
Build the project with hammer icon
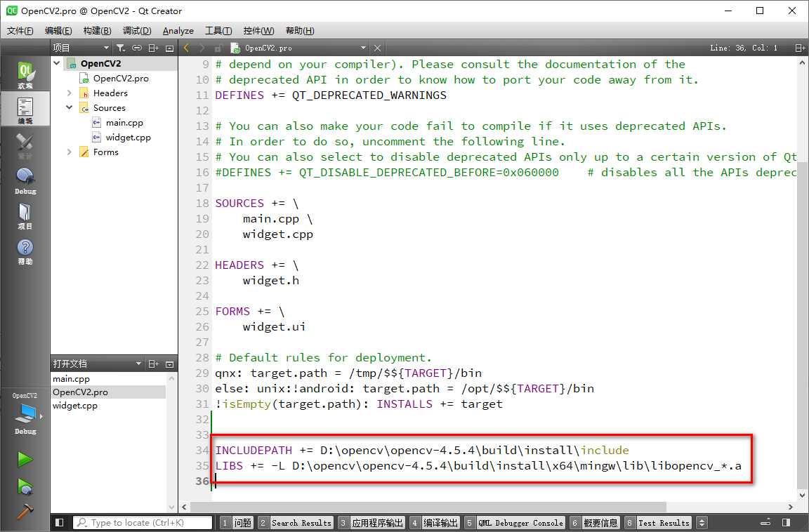coord(25,511)
